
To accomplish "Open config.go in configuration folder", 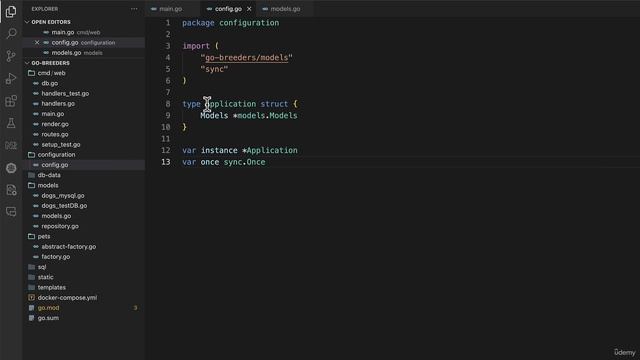I will pyautogui.click(x=55, y=165).
